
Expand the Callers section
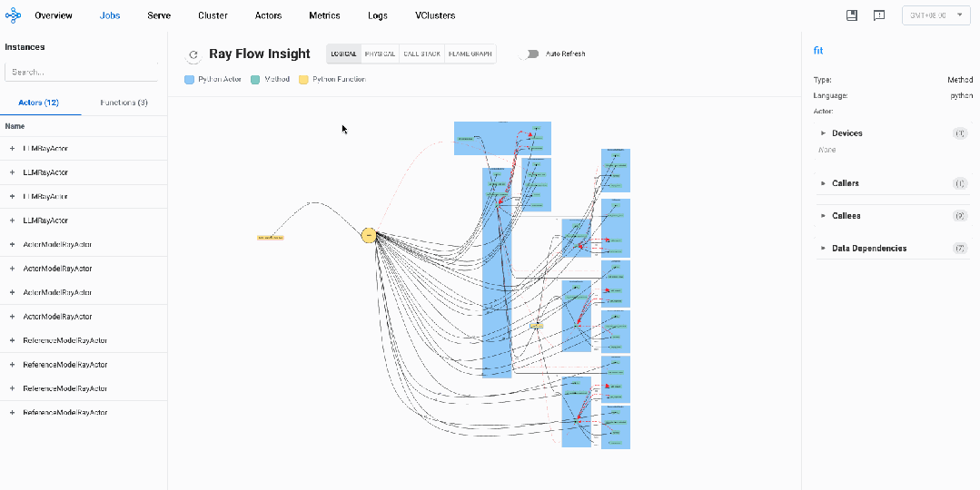[x=846, y=183]
